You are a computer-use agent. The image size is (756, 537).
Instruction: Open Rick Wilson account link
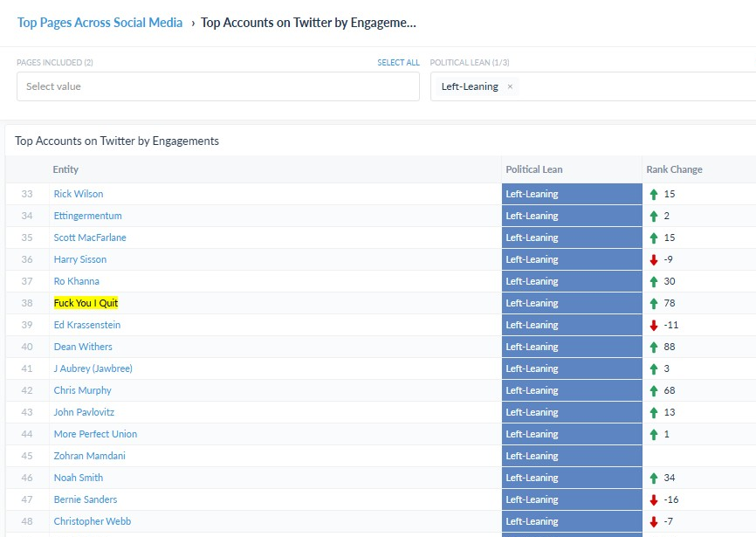(78, 194)
